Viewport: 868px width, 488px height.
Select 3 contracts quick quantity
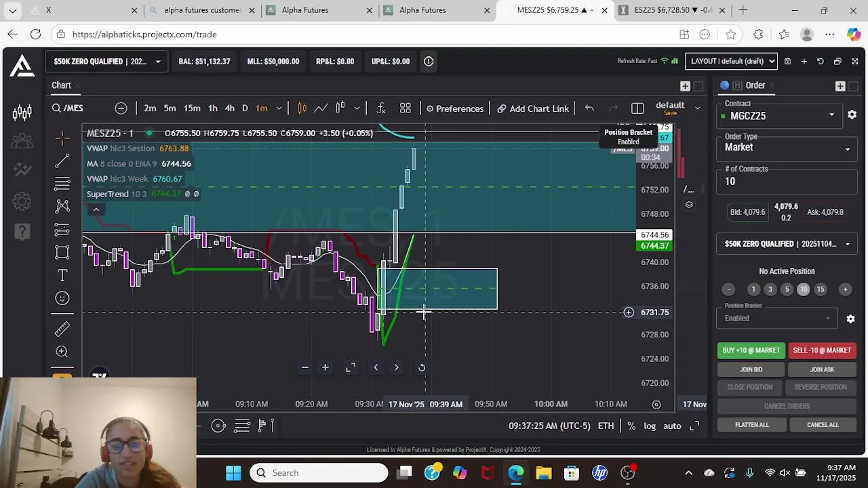[770, 289]
